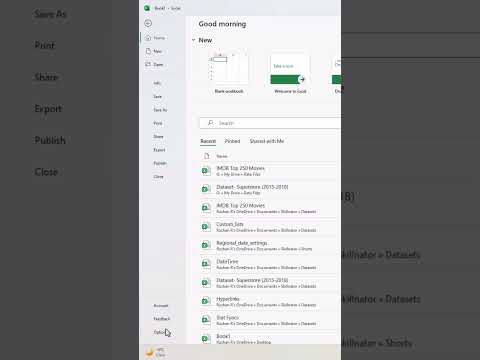Switch to the Shared with Me tab
Viewport: 480px width, 360px height.
tap(267, 141)
